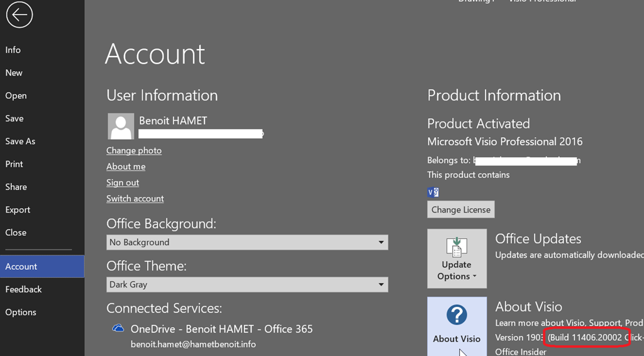Screen dimensions: 644x356
Task: Open the About me link
Action: click(x=126, y=167)
